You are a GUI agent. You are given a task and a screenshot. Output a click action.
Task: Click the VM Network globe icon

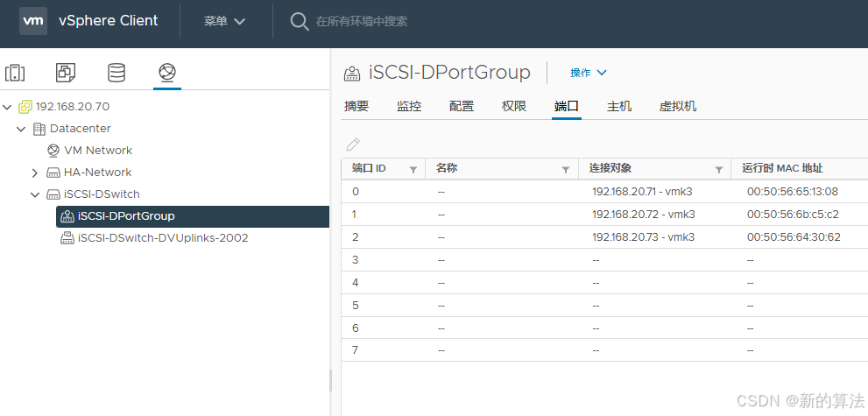[53, 151]
